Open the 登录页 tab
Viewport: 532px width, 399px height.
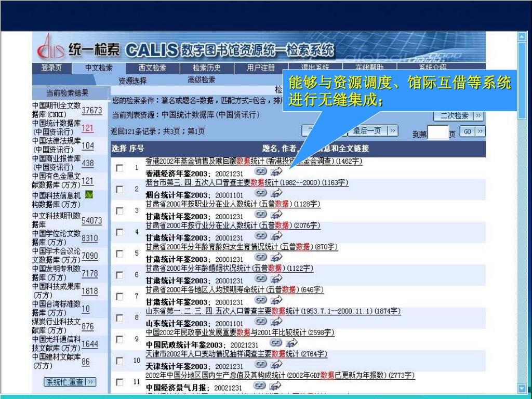click(x=51, y=68)
